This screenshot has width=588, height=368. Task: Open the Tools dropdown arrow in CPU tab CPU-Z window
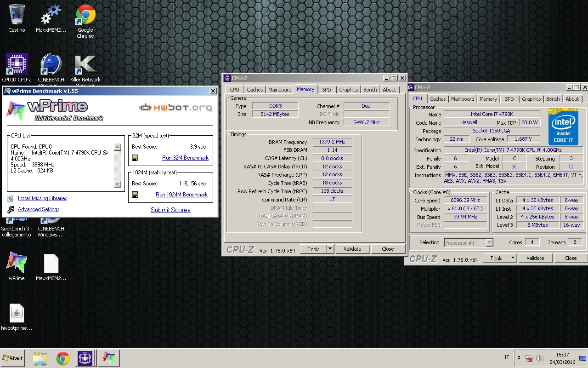513,258
